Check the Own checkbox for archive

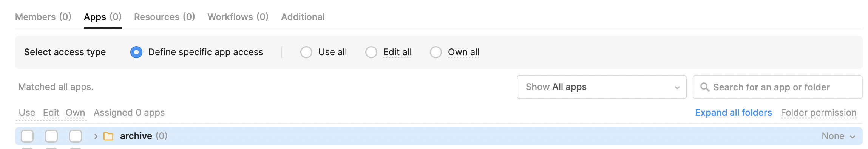tap(76, 136)
